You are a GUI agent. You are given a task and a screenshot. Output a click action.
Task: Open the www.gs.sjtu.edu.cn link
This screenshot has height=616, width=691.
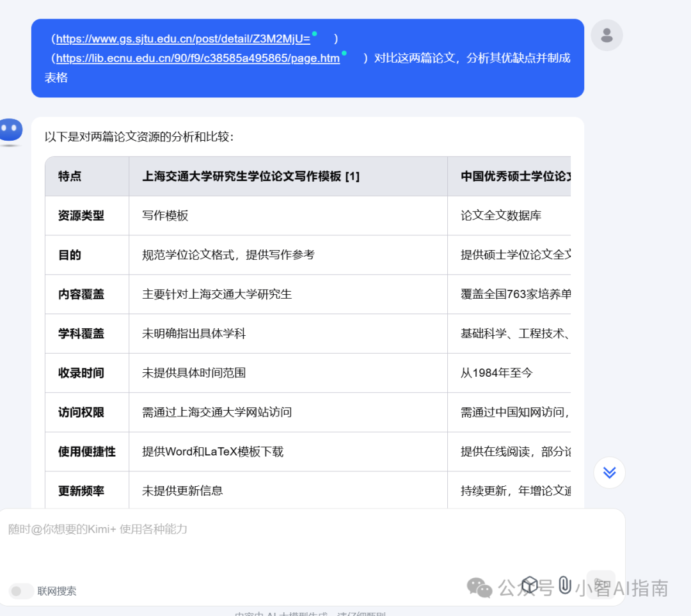pyautogui.click(x=183, y=39)
